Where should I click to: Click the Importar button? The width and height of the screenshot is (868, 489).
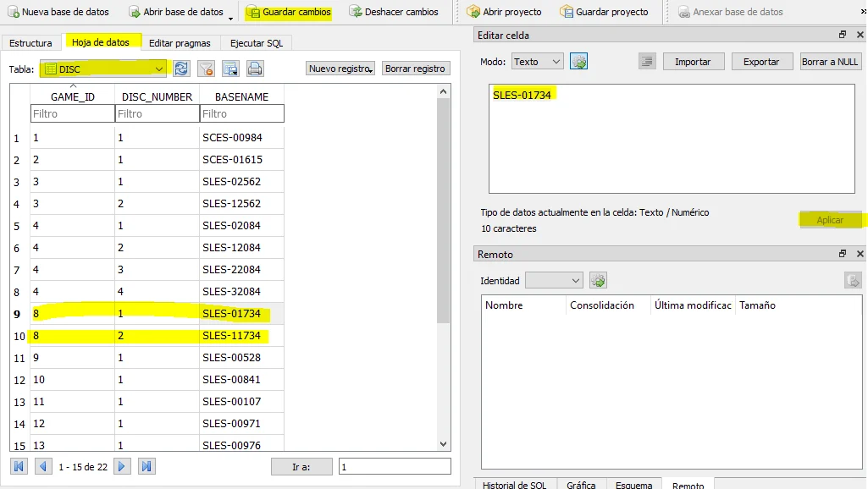pos(693,62)
